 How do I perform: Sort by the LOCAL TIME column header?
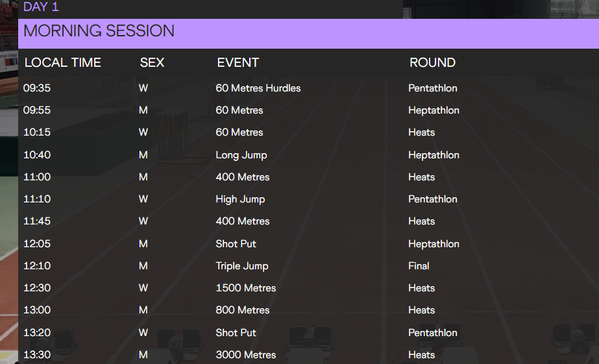(x=63, y=63)
